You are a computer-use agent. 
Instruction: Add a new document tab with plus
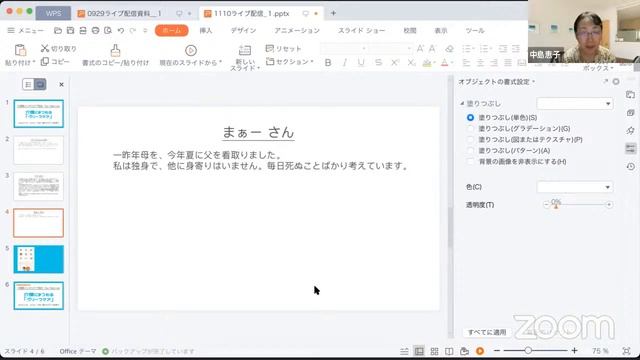tap(333, 13)
